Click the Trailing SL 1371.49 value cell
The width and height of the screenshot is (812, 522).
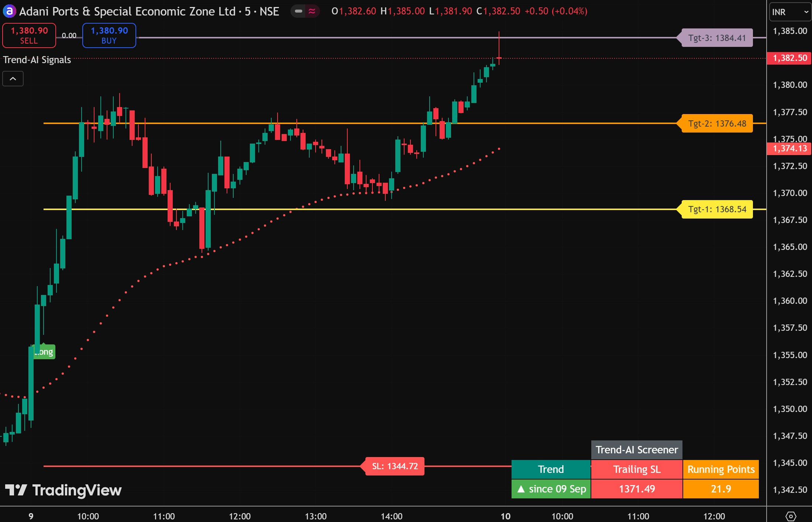tap(637, 489)
